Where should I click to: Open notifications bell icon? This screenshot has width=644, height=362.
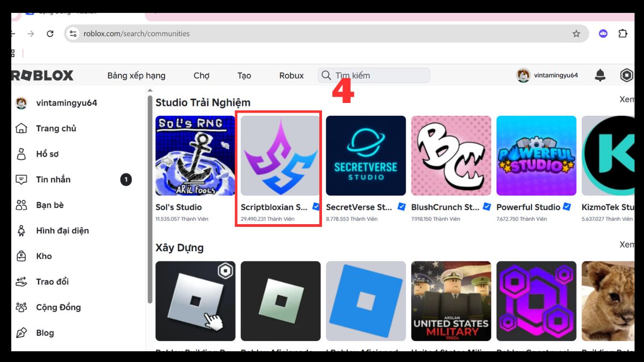click(x=600, y=76)
